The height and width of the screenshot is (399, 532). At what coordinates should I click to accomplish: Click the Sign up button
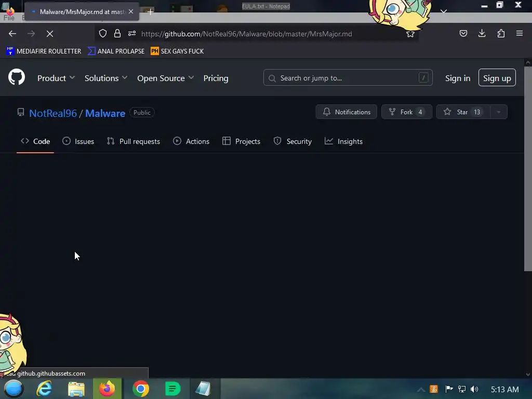pos(497,78)
